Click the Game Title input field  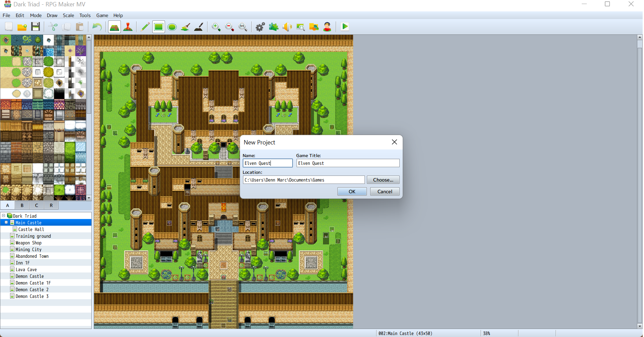coord(348,163)
